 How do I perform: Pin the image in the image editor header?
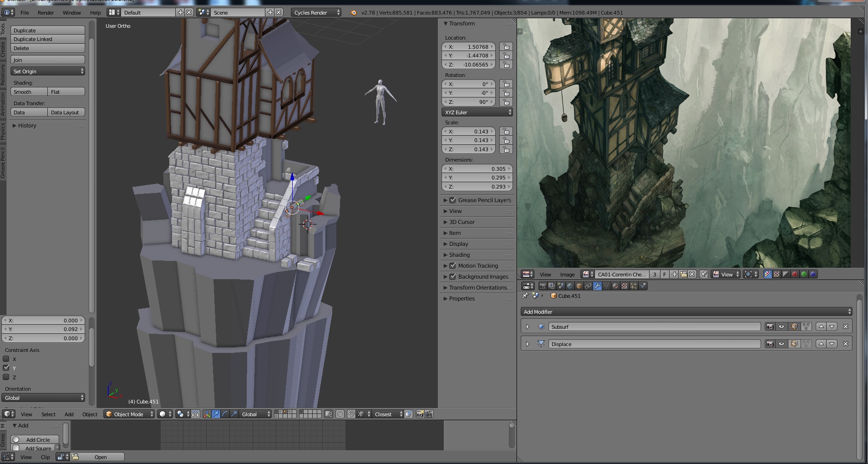[x=704, y=274]
